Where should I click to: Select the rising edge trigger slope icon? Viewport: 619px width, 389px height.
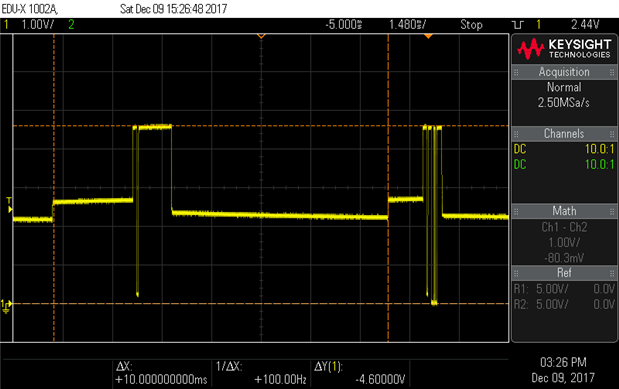tap(518, 25)
